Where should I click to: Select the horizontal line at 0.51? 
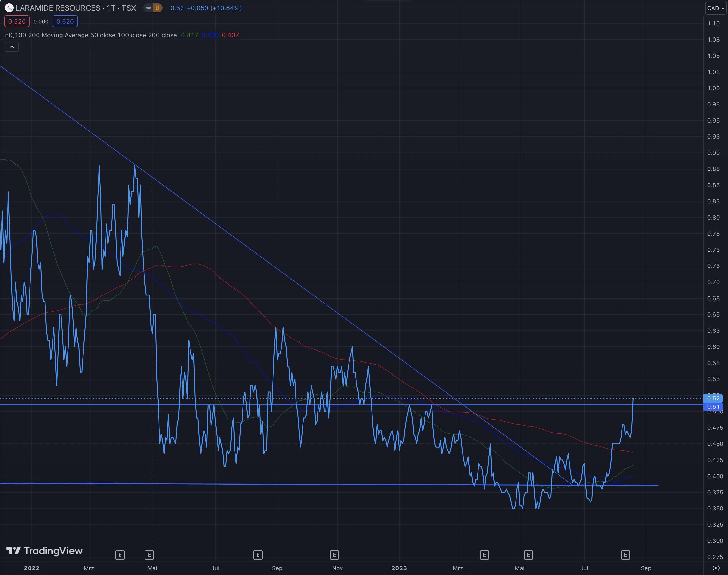coord(101,405)
